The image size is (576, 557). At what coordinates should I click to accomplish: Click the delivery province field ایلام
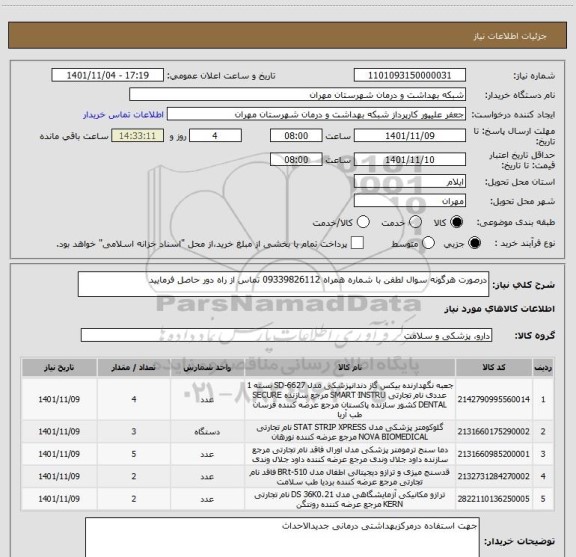[410, 182]
